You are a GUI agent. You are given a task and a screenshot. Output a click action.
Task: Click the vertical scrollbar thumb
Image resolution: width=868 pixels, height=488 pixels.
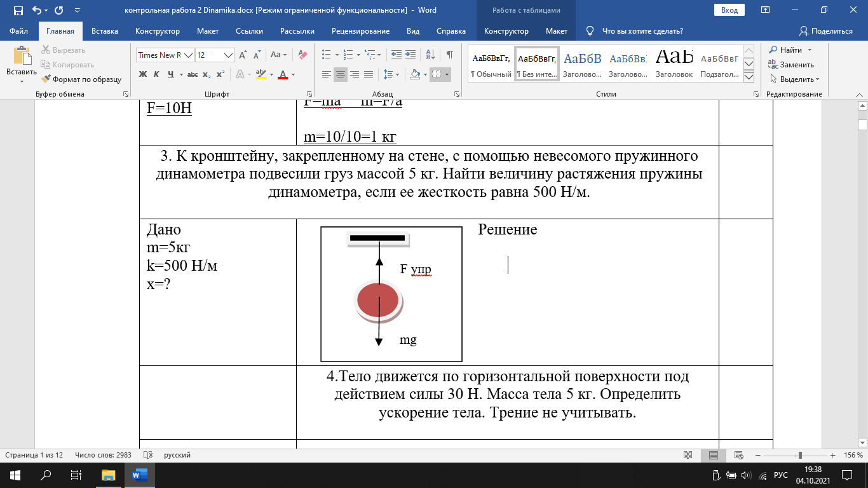click(862, 123)
